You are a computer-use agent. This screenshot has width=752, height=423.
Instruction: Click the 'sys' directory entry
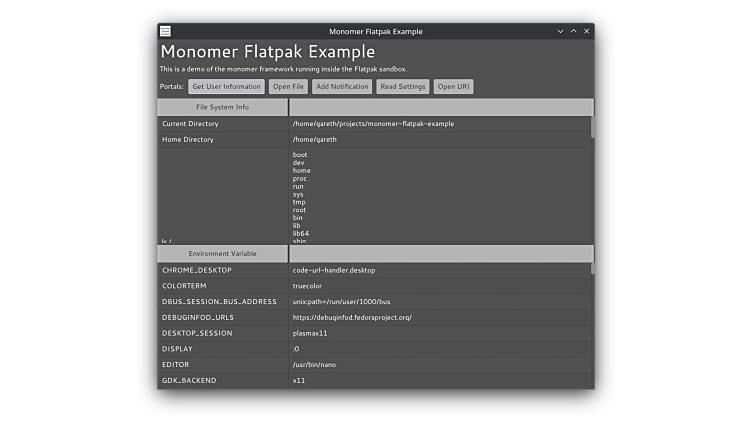click(x=298, y=194)
